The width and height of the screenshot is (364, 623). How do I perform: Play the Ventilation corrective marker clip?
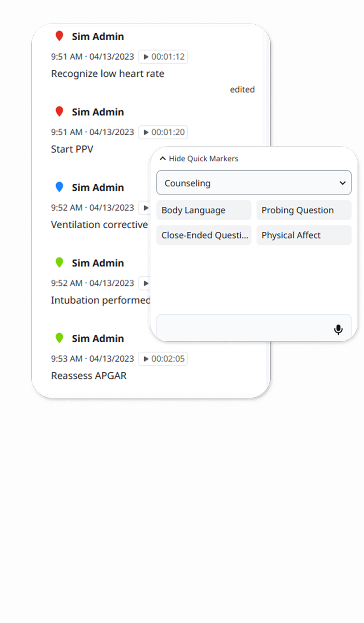coord(145,208)
